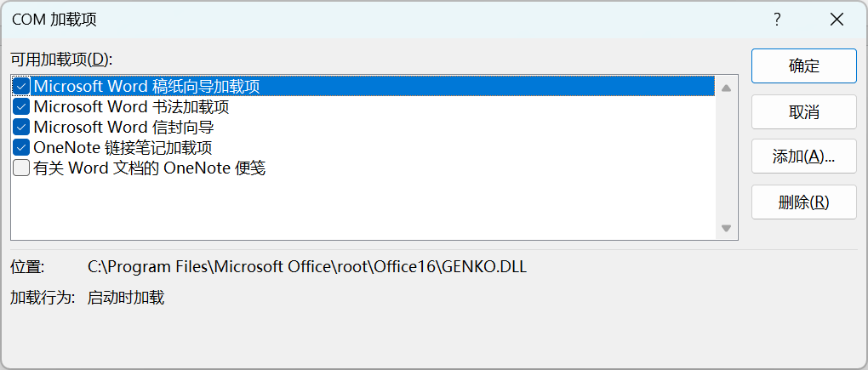Viewport: 868px width, 370px height.
Task: Disable the OneNote 链接笔记加载项 checkbox
Action: click(21, 148)
